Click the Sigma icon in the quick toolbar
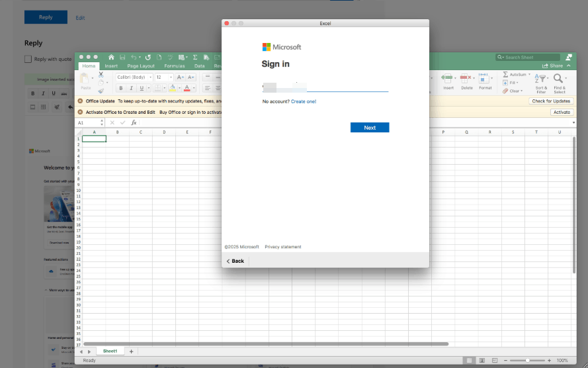 point(195,58)
